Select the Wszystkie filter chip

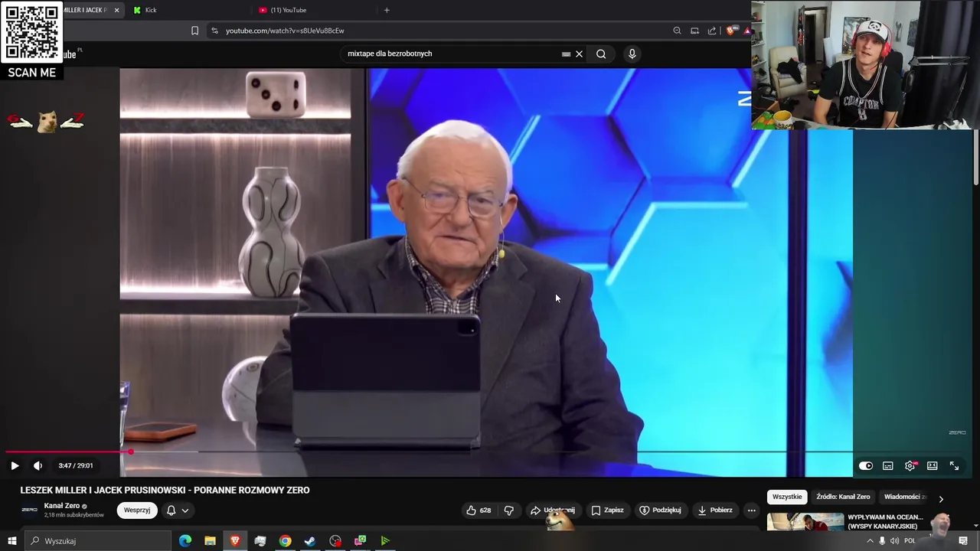[x=787, y=497]
